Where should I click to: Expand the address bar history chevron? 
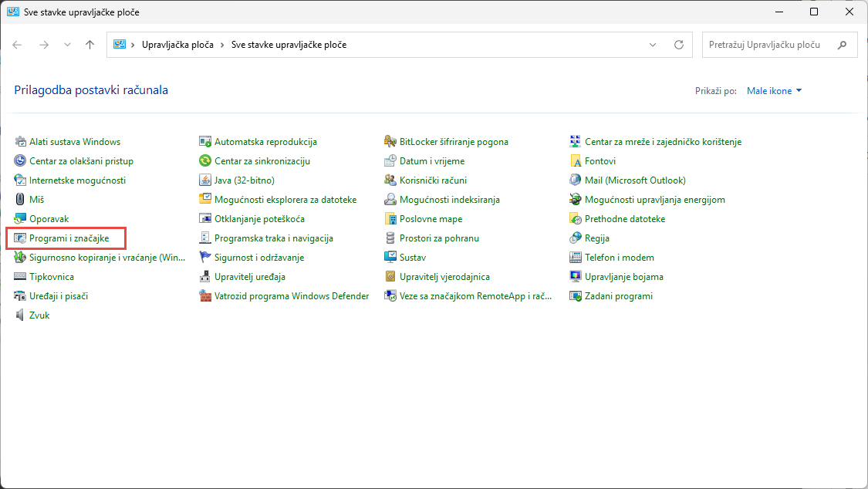tap(653, 45)
